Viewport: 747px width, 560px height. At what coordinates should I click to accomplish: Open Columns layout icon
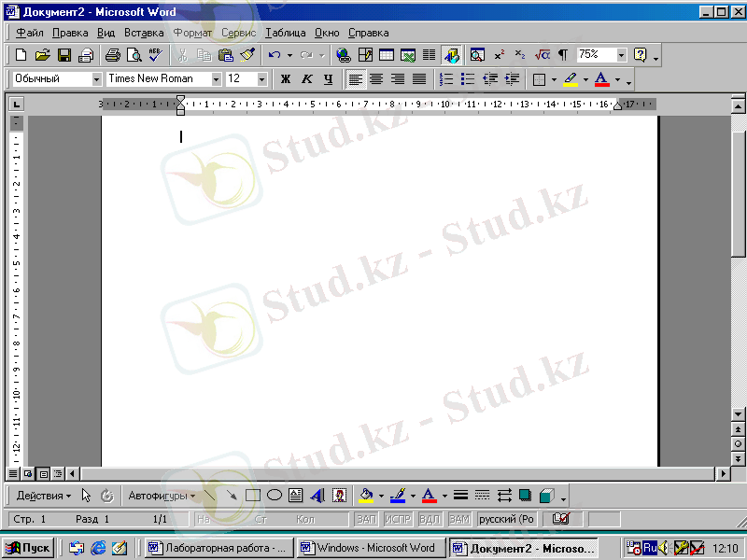[x=430, y=55]
